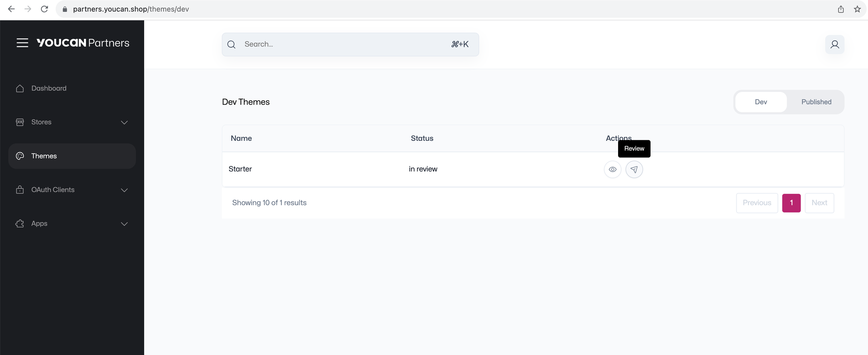Expand the Apps submenu chevron
The width and height of the screenshot is (868, 355).
(x=124, y=223)
